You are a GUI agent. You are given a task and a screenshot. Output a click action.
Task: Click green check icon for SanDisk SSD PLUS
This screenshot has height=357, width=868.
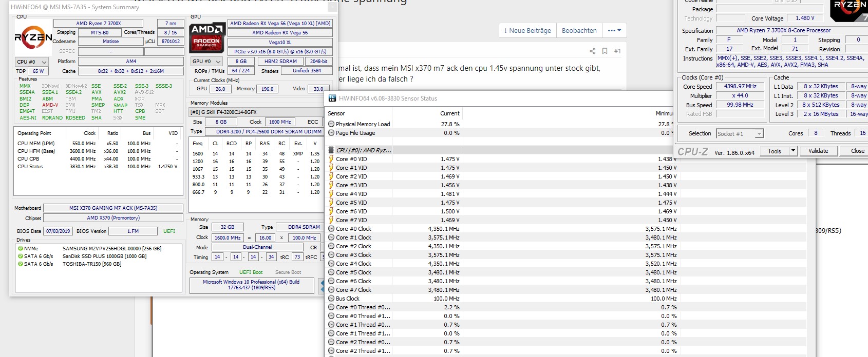(x=21, y=256)
